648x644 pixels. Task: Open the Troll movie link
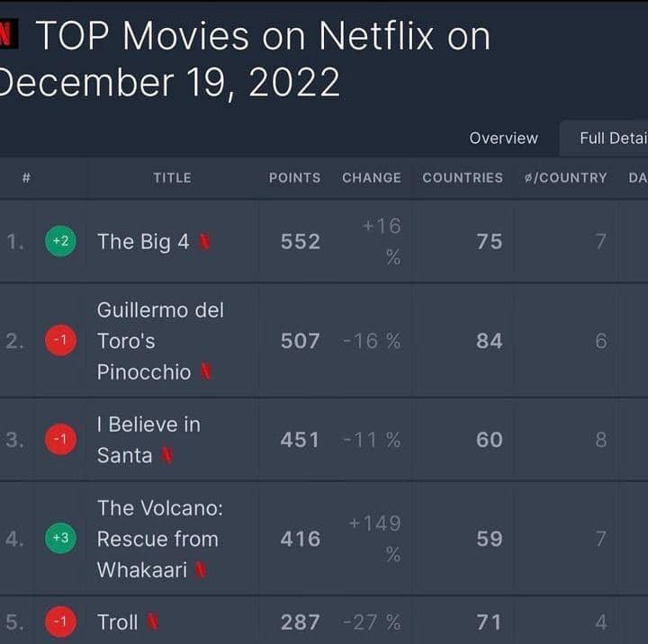click(118, 622)
